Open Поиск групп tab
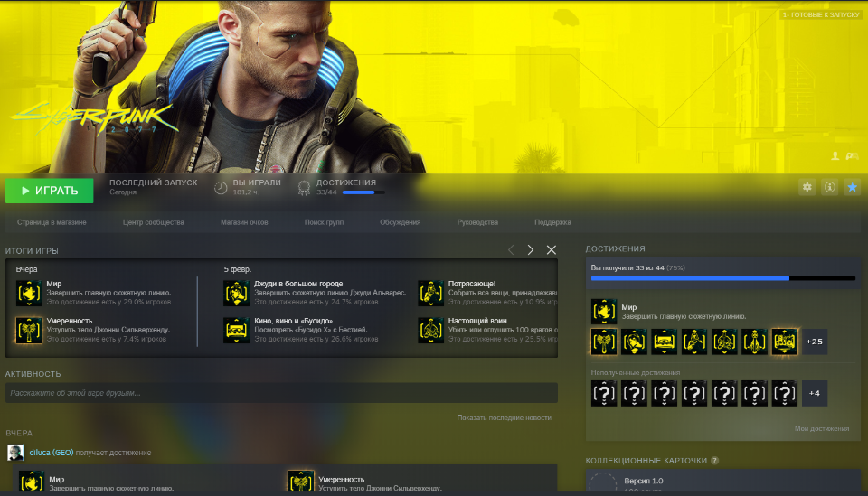Image resolution: width=868 pixels, height=496 pixels. click(324, 222)
